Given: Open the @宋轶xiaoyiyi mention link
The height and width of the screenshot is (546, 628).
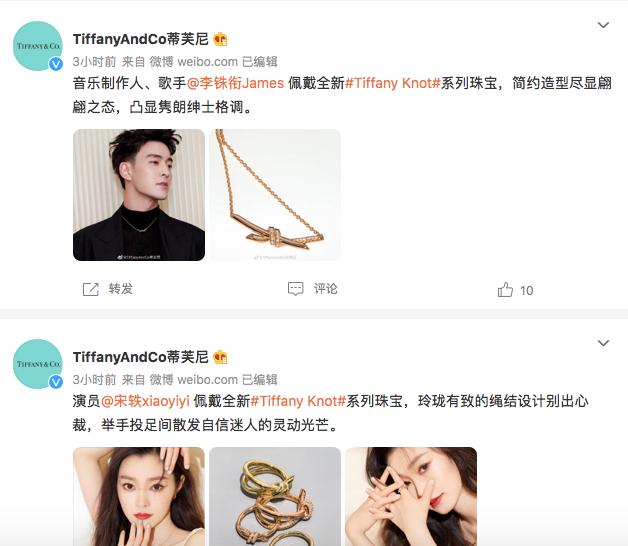Looking at the screenshot, I should point(145,401).
